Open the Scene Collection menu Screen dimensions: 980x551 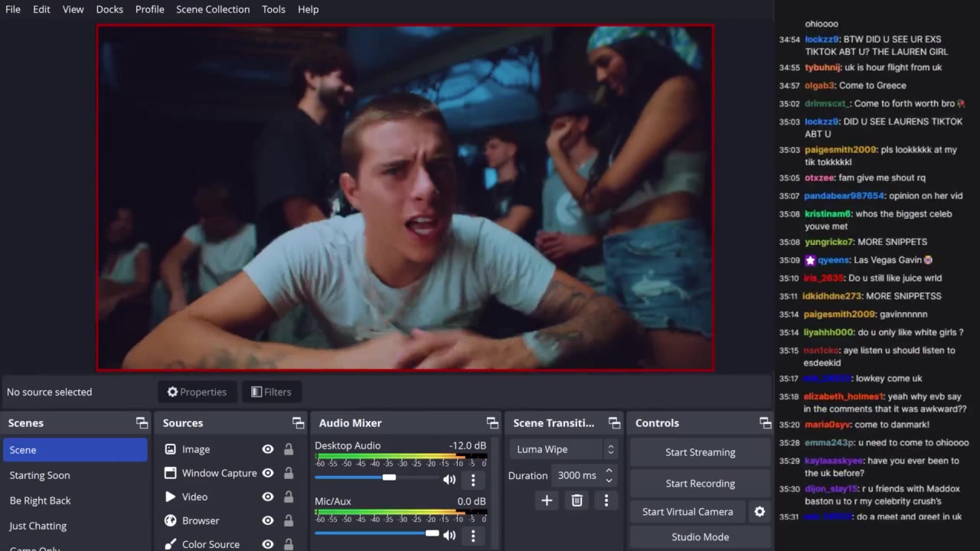pyautogui.click(x=213, y=9)
